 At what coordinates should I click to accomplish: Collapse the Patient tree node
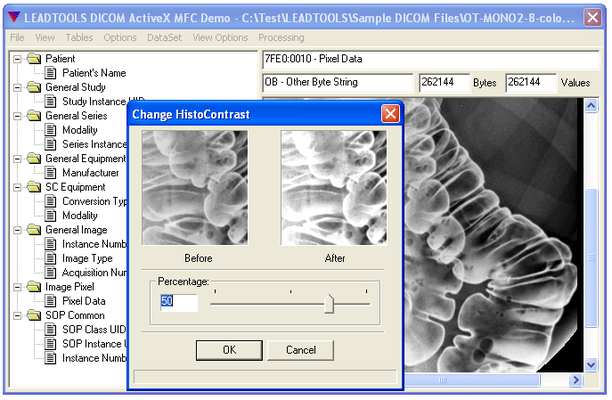point(17,59)
